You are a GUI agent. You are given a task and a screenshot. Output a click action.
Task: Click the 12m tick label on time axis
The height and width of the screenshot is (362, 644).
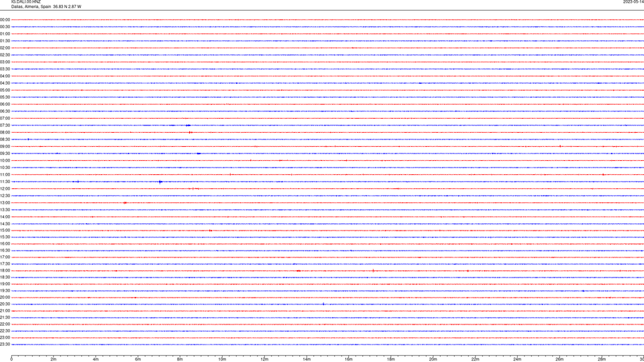click(x=264, y=359)
